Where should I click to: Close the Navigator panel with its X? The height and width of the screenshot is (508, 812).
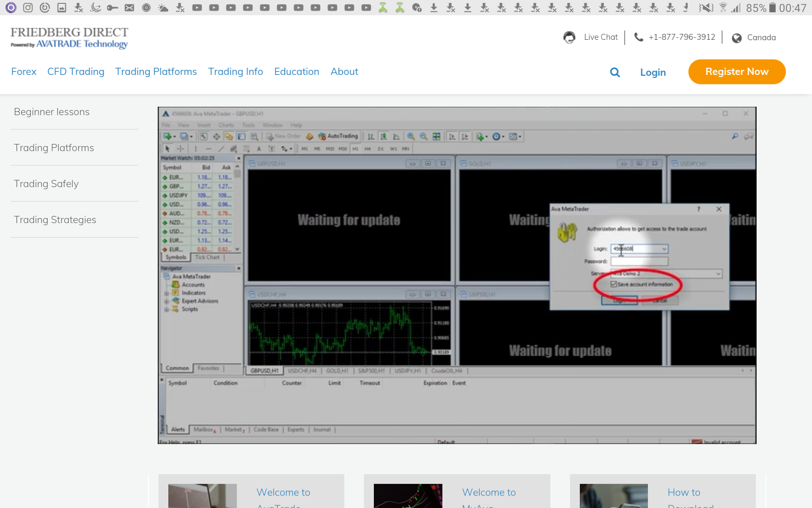coord(239,268)
